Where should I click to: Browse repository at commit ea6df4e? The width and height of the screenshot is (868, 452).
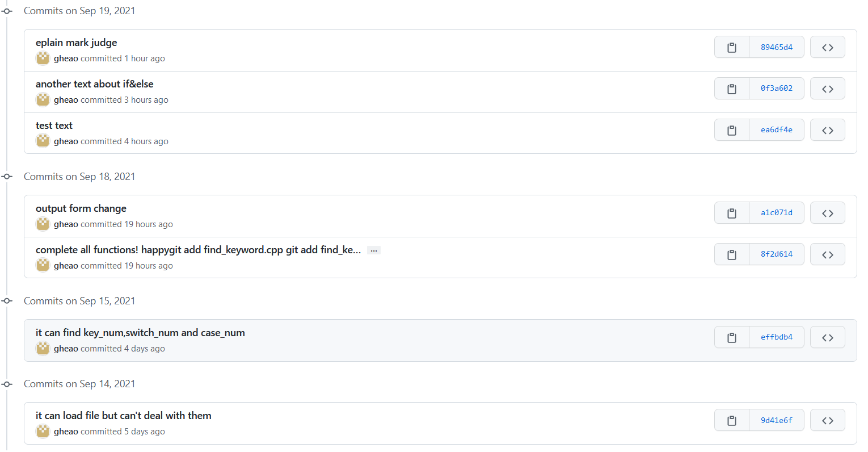[827, 130]
